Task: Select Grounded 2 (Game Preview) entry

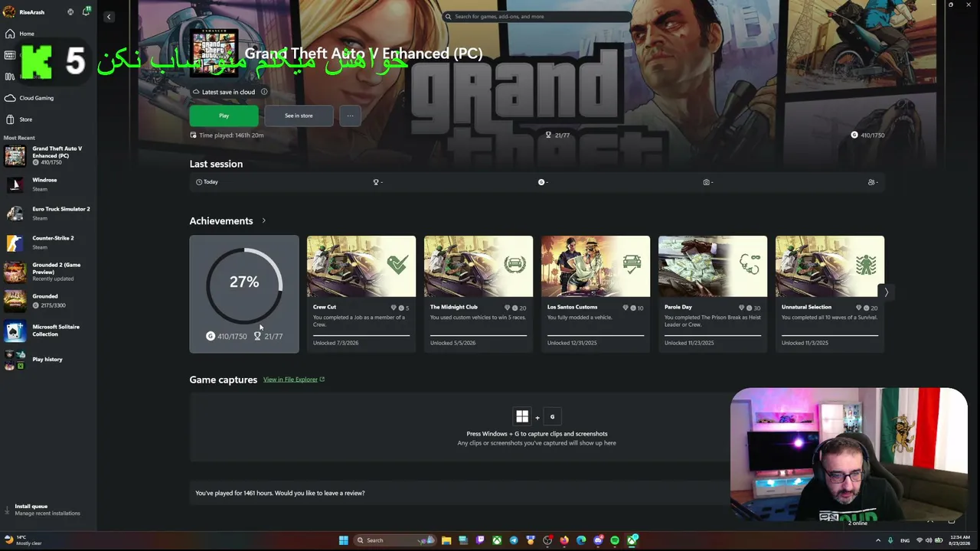Action: (x=48, y=272)
